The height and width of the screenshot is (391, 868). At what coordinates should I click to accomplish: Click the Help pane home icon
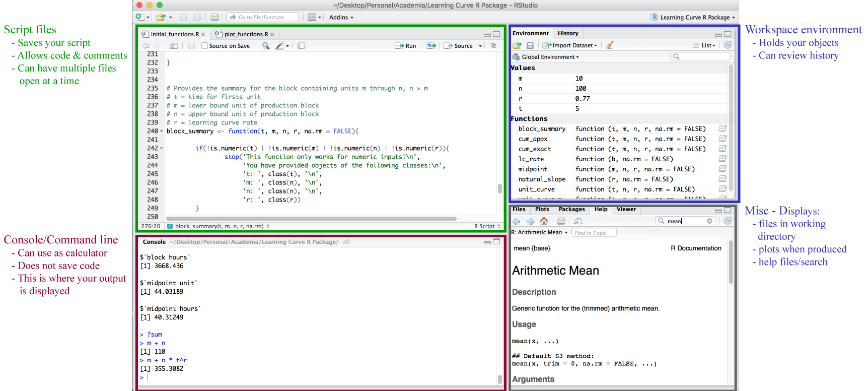[544, 221]
